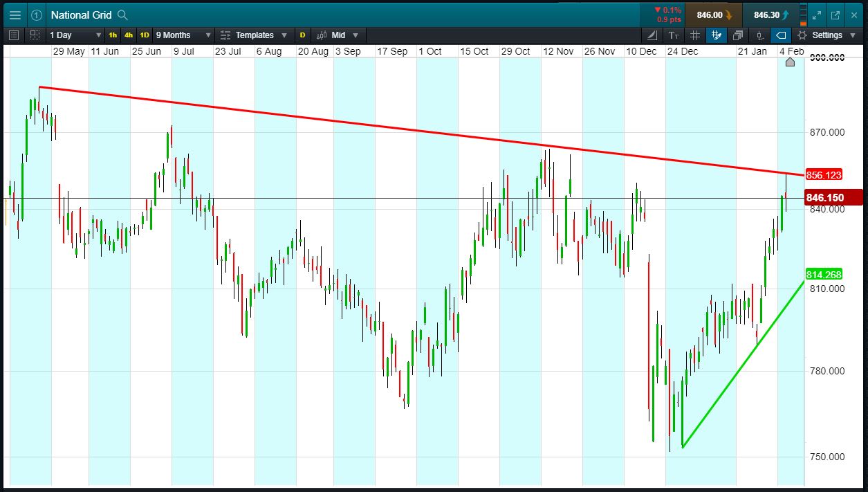
Task: Expand chart to full screen
Action: [x=817, y=15]
